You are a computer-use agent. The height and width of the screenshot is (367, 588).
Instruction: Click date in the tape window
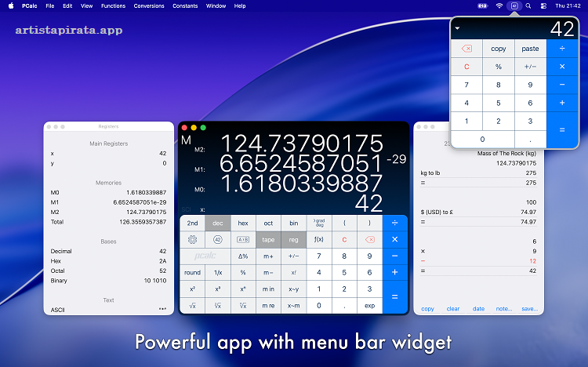coord(478,308)
